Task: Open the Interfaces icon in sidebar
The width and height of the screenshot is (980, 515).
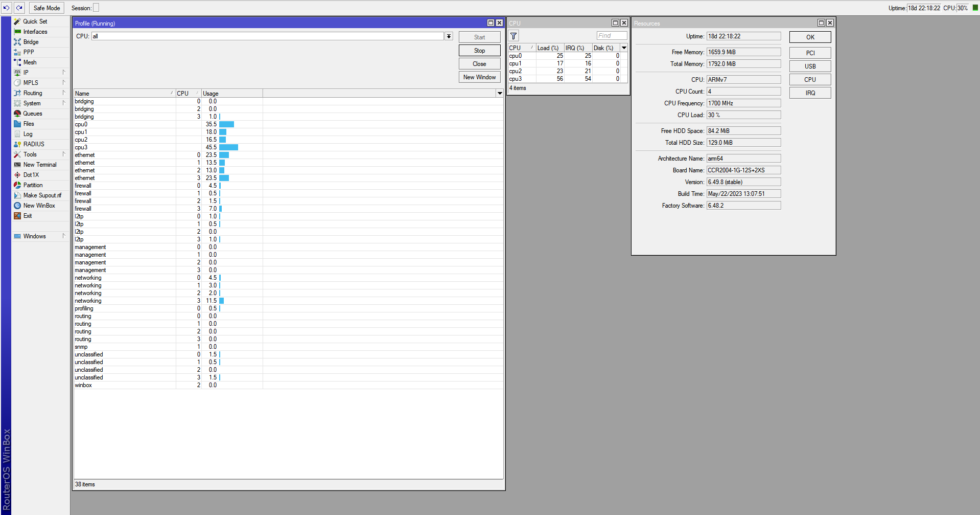Action: pyautogui.click(x=17, y=32)
